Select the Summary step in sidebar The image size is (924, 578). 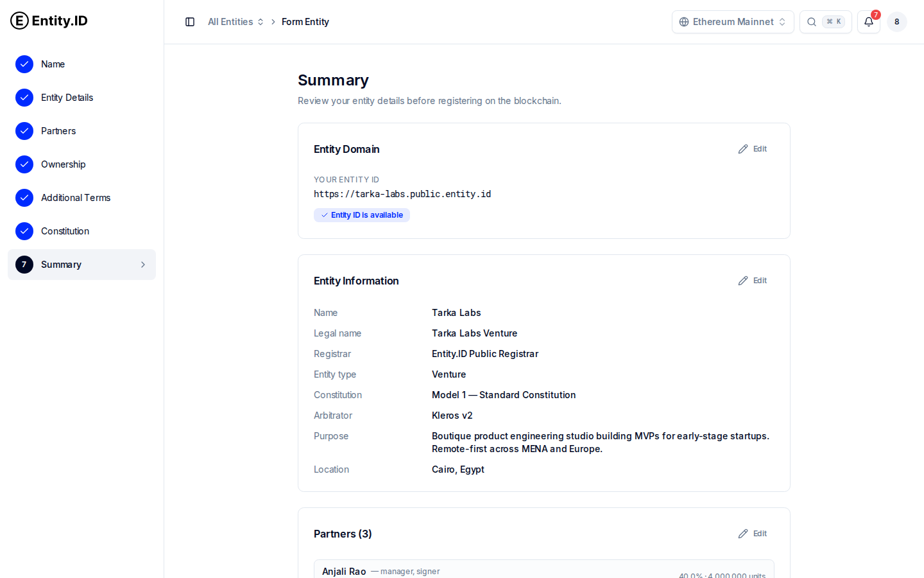[81, 265]
